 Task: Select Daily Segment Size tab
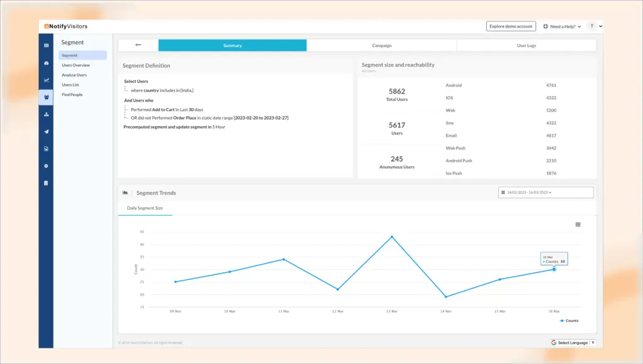pyautogui.click(x=145, y=208)
